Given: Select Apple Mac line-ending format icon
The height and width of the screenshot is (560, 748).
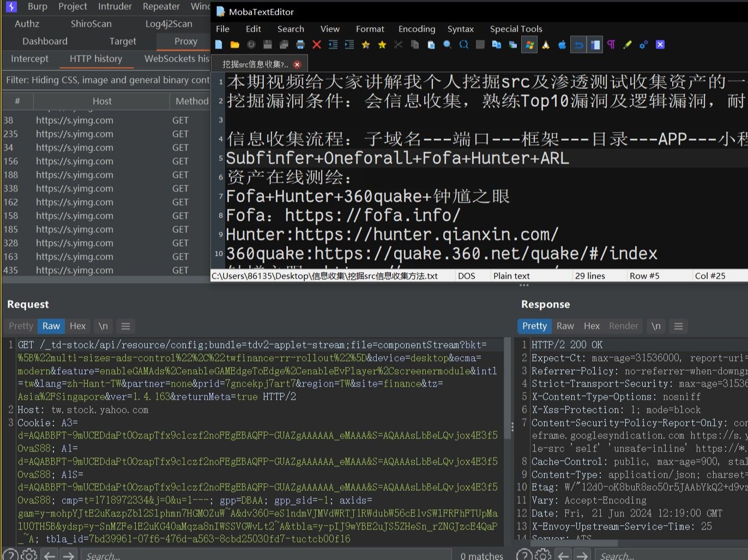Looking at the screenshot, I should 562,45.
